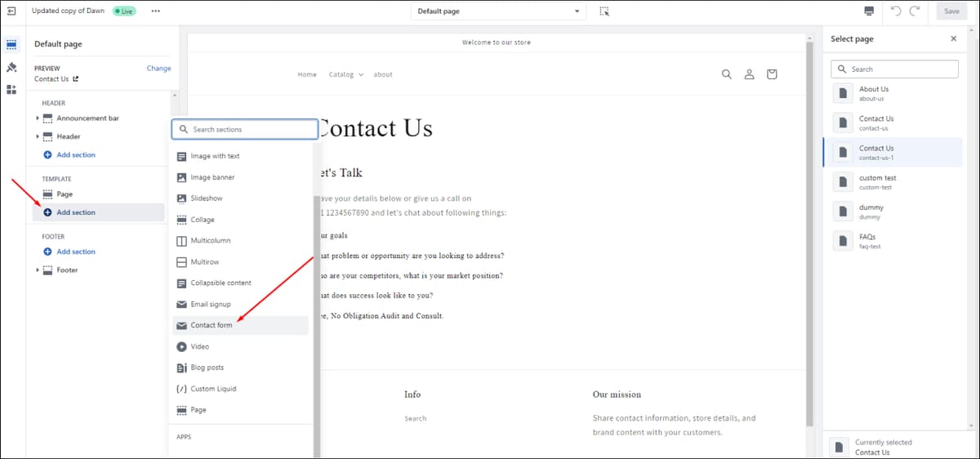Open the App embeds icon
This screenshot has height=459, width=980.
[12, 89]
